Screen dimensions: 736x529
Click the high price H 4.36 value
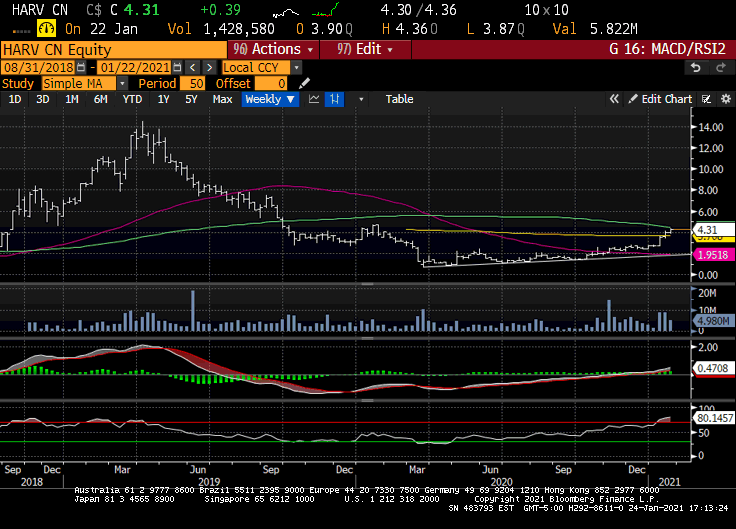(409, 29)
